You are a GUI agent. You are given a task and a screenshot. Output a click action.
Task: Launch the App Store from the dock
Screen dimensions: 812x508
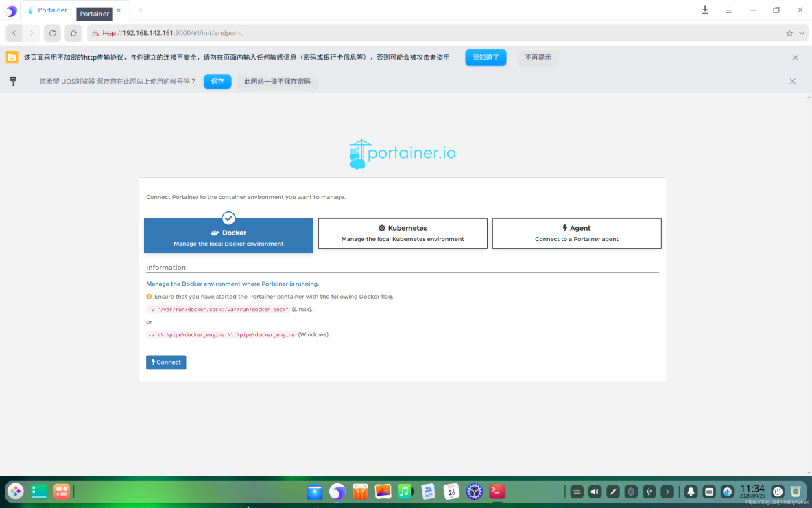(360, 491)
